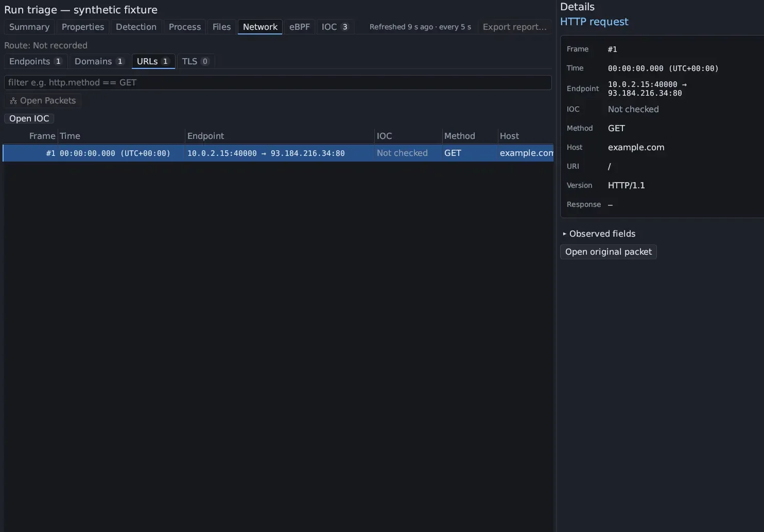Screen dimensions: 764x532
Task: Go to the Process tab
Action: [x=185, y=27]
